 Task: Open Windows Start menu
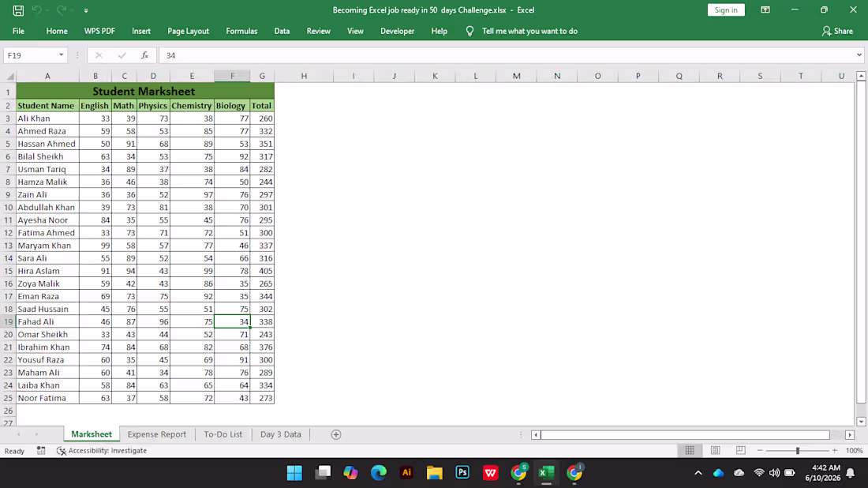tap(294, 472)
